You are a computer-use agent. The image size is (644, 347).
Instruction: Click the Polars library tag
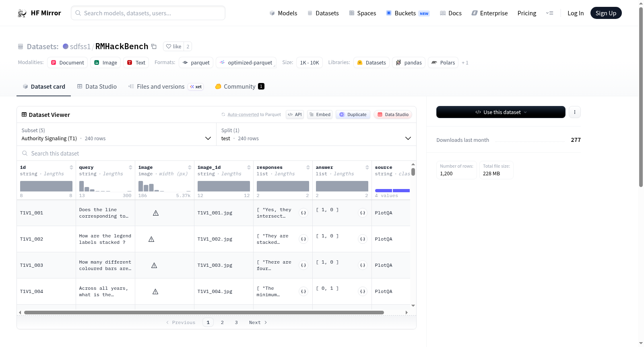point(443,62)
